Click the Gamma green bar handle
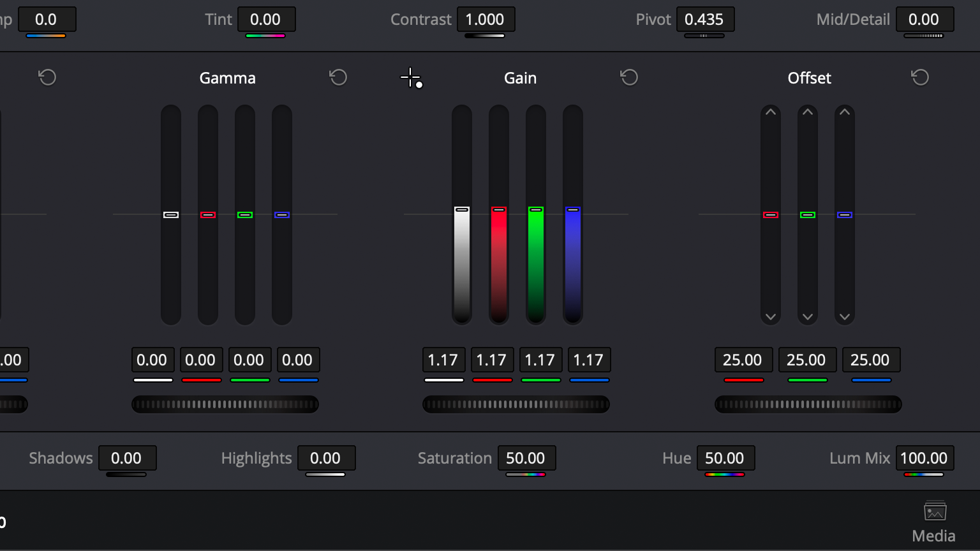 tap(245, 215)
